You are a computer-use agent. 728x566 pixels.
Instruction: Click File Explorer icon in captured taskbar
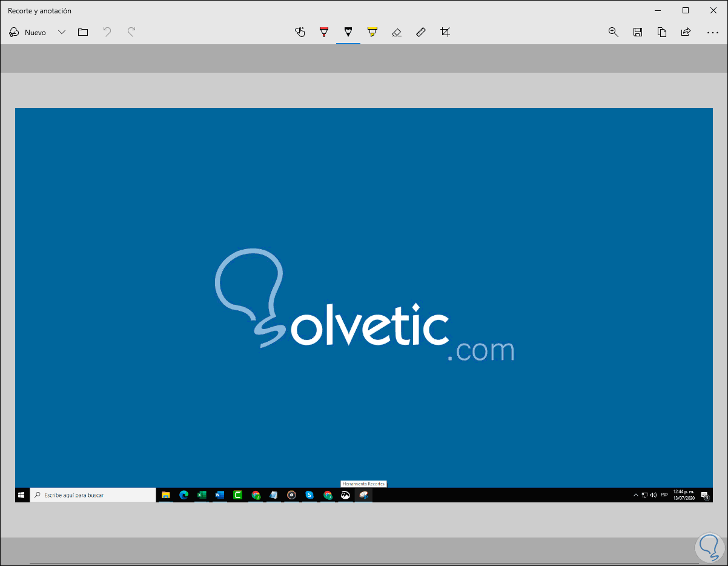pos(165,495)
